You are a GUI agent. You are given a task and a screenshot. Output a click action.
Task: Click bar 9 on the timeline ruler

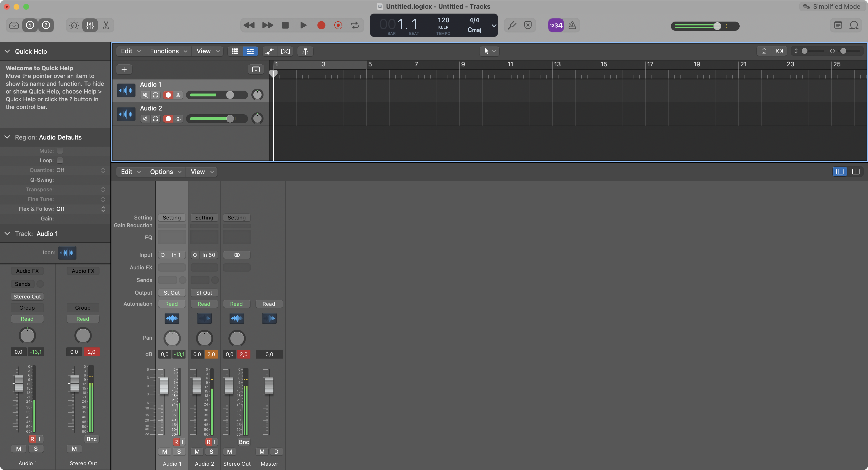(463, 64)
